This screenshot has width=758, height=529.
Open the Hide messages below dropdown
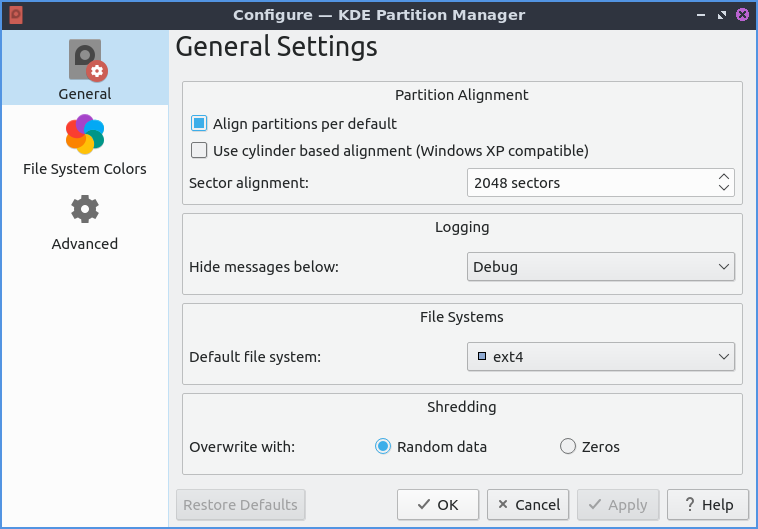coord(600,267)
